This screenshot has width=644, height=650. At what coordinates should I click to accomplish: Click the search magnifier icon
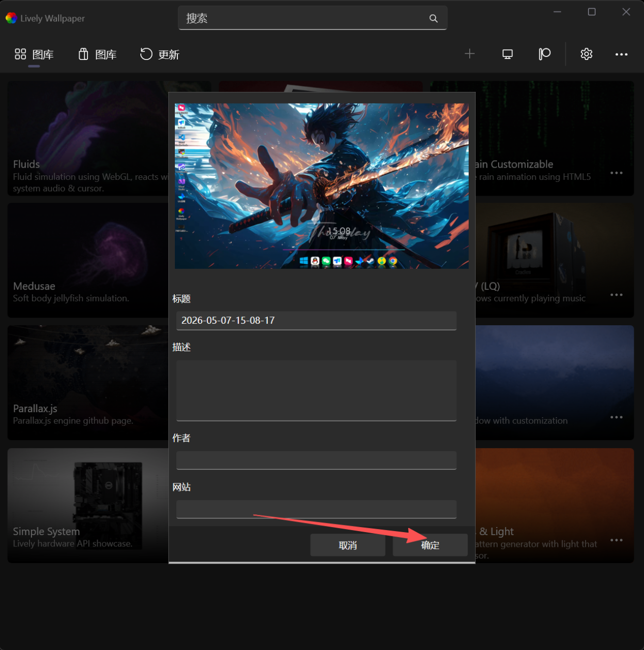coord(434,18)
